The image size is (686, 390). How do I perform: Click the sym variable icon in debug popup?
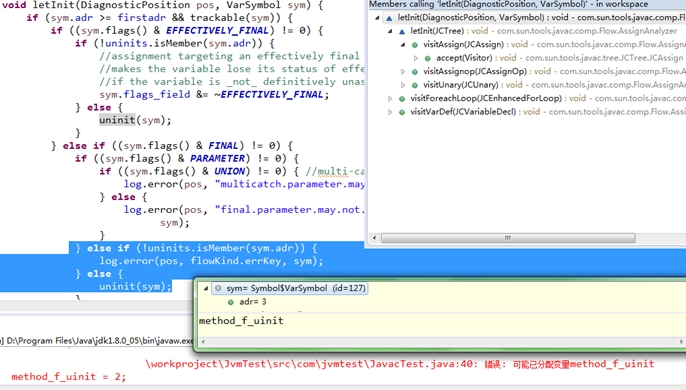tap(218, 288)
